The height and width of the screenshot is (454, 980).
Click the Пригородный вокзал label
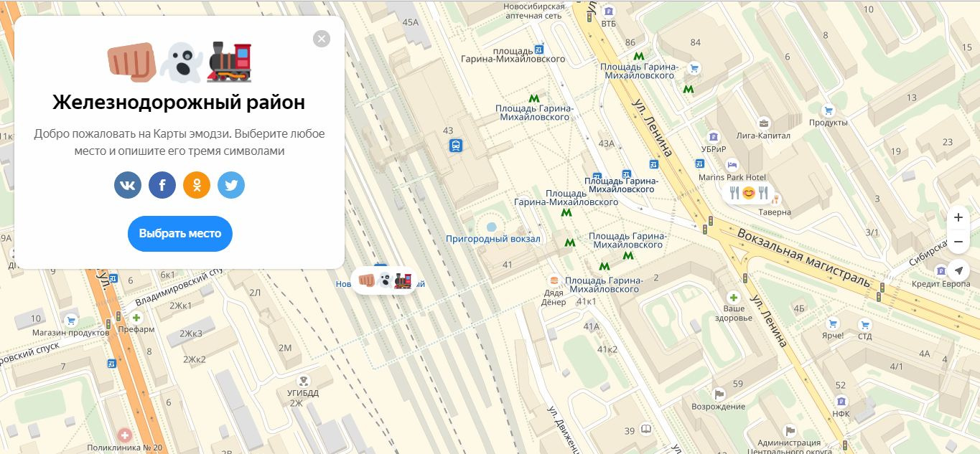point(493,239)
